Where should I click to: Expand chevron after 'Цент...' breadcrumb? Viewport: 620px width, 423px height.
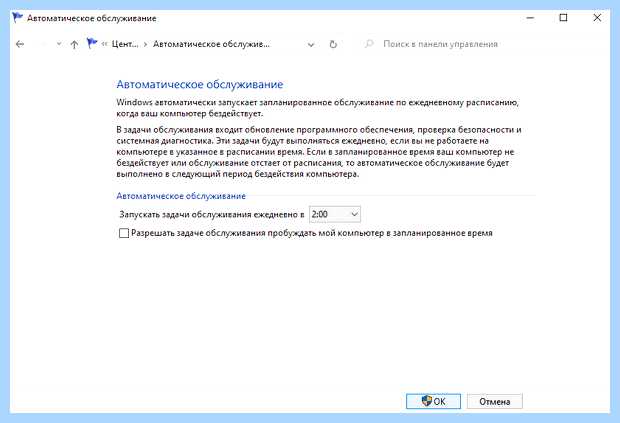(x=145, y=44)
